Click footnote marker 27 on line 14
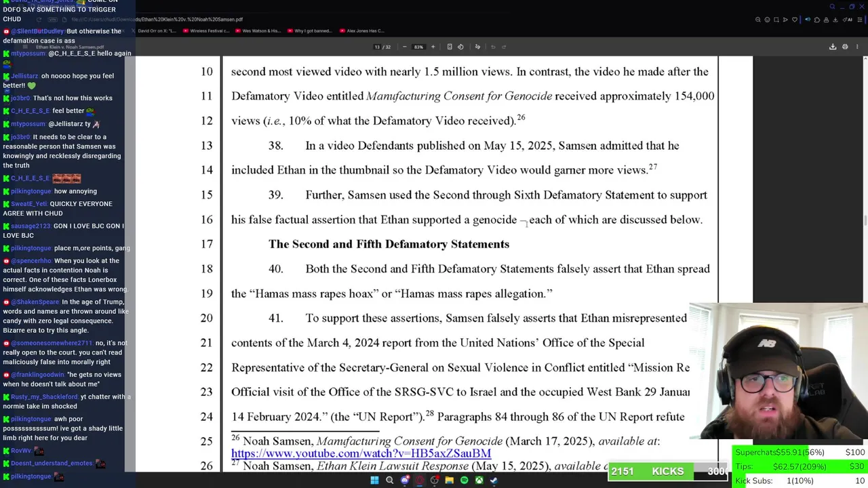The height and width of the screenshot is (488, 868). 652,167
